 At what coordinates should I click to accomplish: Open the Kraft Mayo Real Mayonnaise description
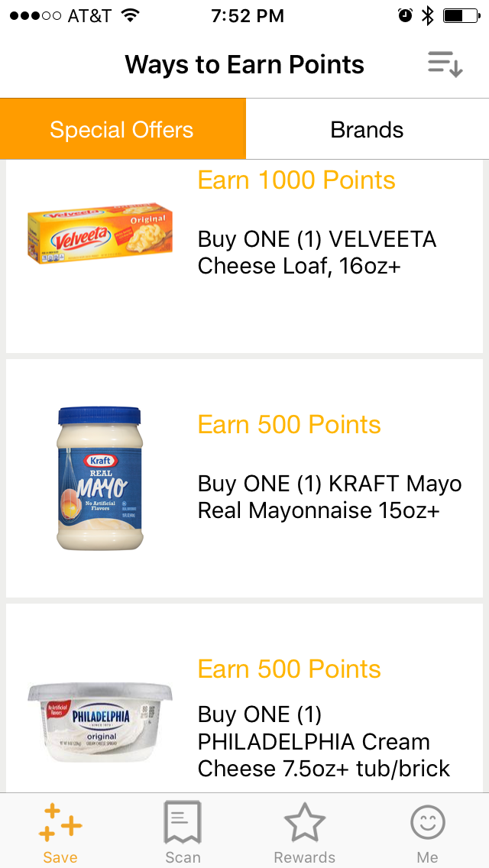pyautogui.click(x=329, y=497)
